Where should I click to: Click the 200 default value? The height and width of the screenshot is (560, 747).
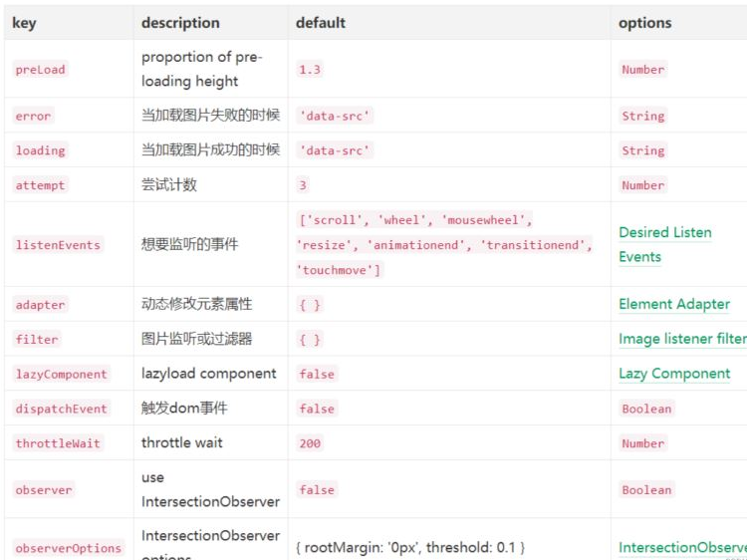point(310,443)
